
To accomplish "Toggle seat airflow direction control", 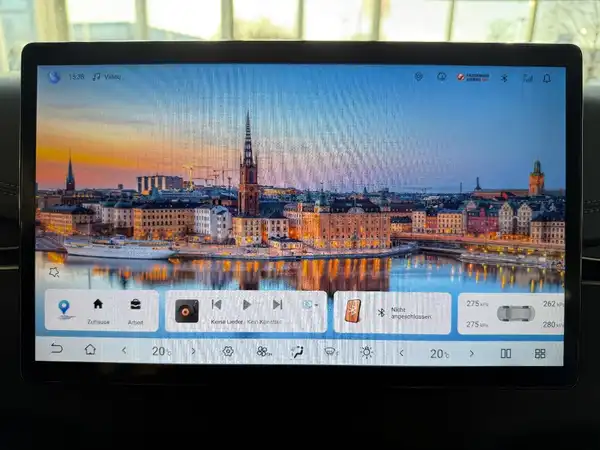I will [297, 352].
